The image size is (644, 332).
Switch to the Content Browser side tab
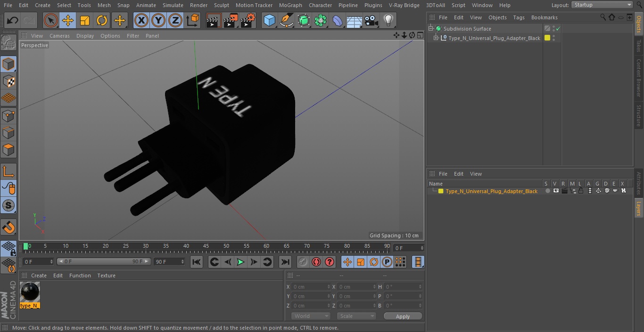pyautogui.click(x=639, y=78)
